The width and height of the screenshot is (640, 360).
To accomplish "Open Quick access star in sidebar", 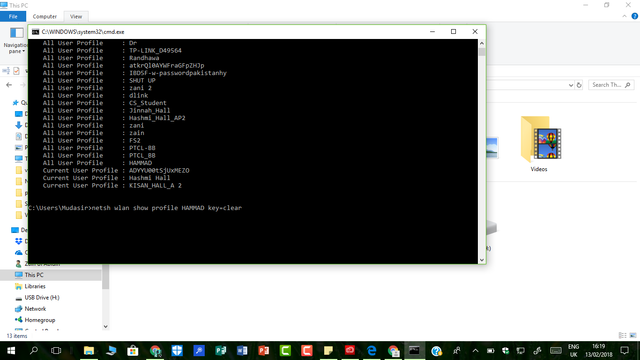I will click(16, 103).
